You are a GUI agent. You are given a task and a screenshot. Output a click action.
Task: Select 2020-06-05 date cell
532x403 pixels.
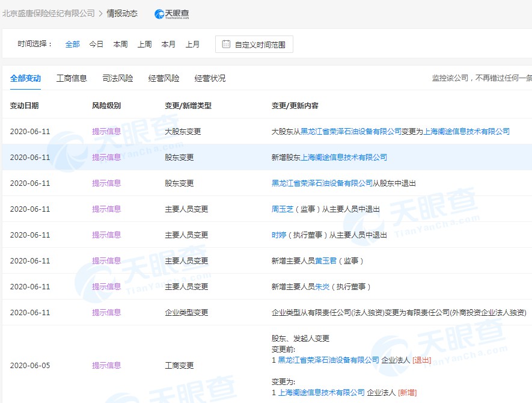pos(30,365)
